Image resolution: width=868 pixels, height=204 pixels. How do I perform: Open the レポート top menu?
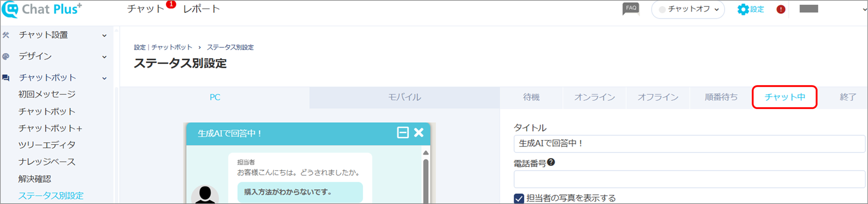click(202, 9)
